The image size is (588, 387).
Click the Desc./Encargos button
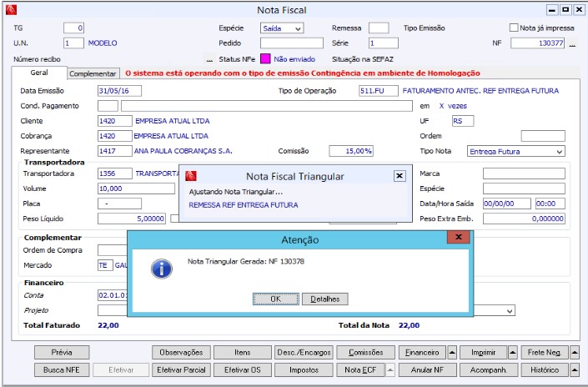tap(304, 353)
